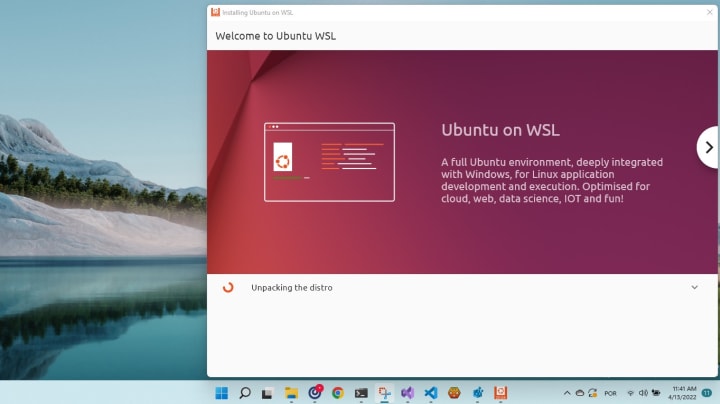Click the OneDrive cloud tray icon
Viewport: 720px width, 404px height.
click(x=580, y=393)
